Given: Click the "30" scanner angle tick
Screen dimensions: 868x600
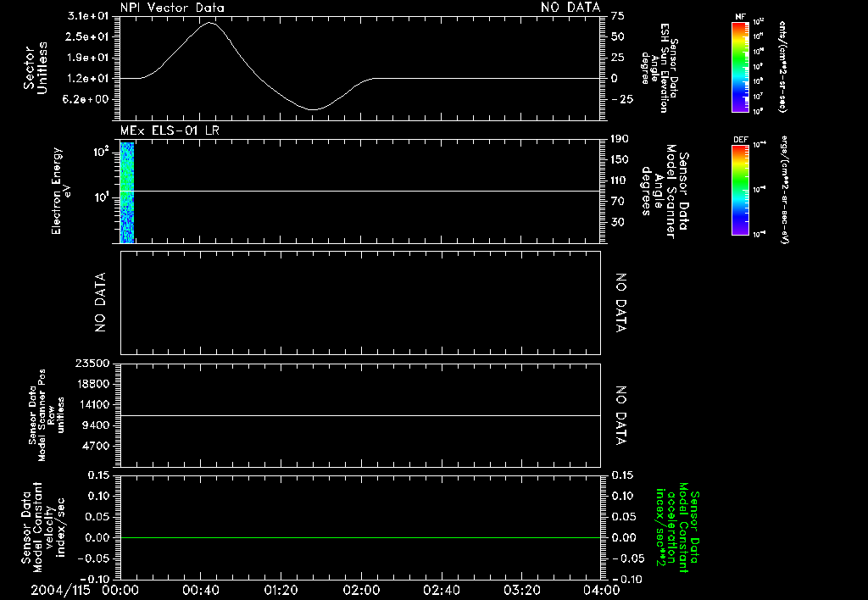Looking at the screenshot, I should pyautogui.click(x=618, y=222).
